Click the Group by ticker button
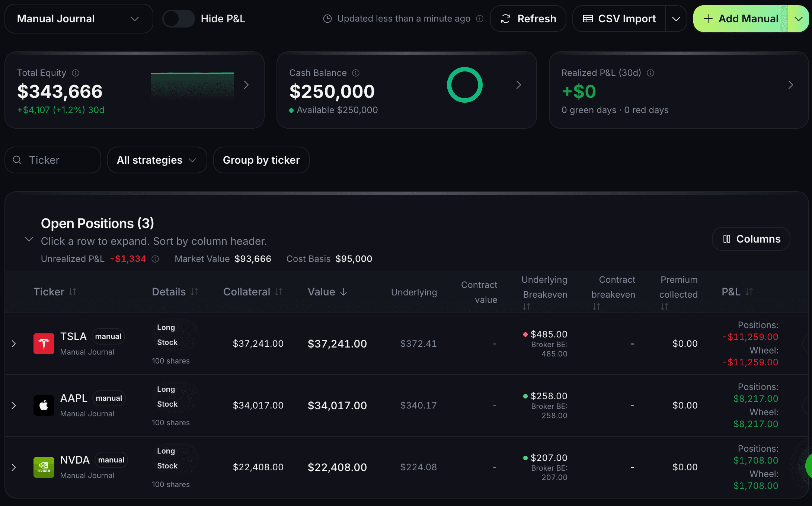Viewport: 812px width, 506px height. click(x=261, y=160)
